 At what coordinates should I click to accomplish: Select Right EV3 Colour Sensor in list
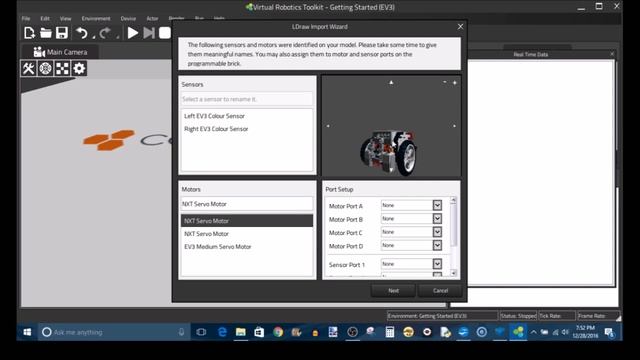coord(247,129)
